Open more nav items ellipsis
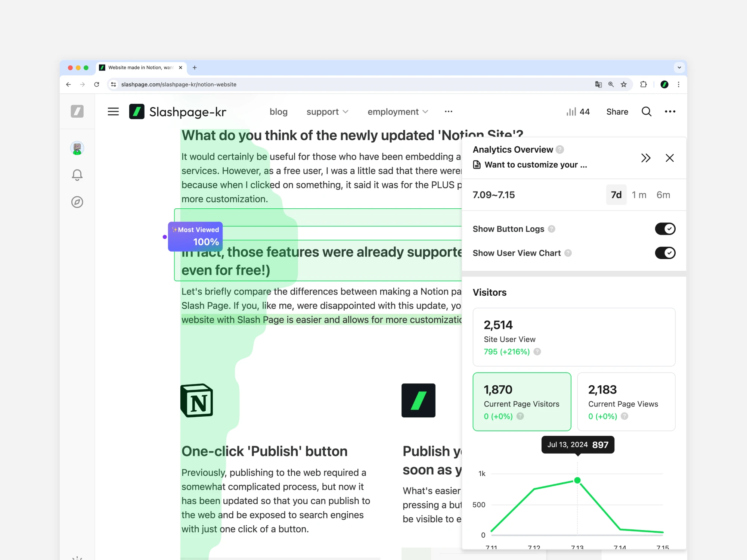This screenshot has width=747, height=560. coord(449,112)
